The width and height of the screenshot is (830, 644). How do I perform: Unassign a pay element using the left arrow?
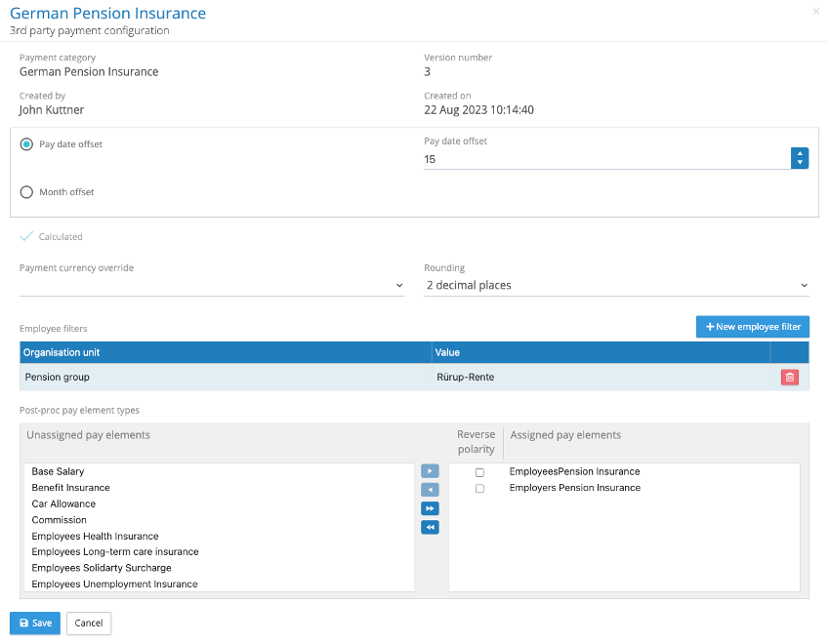coord(430,489)
